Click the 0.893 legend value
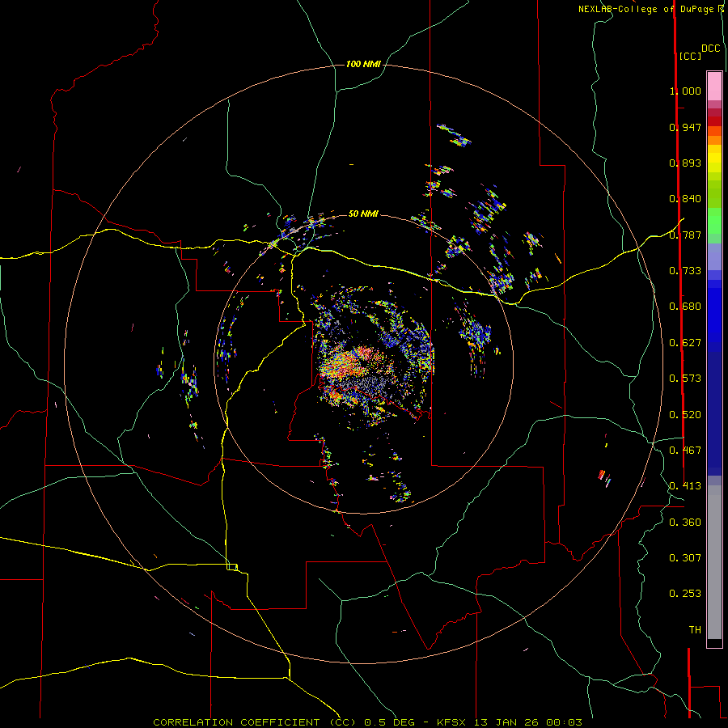The image size is (728, 728). (x=685, y=163)
